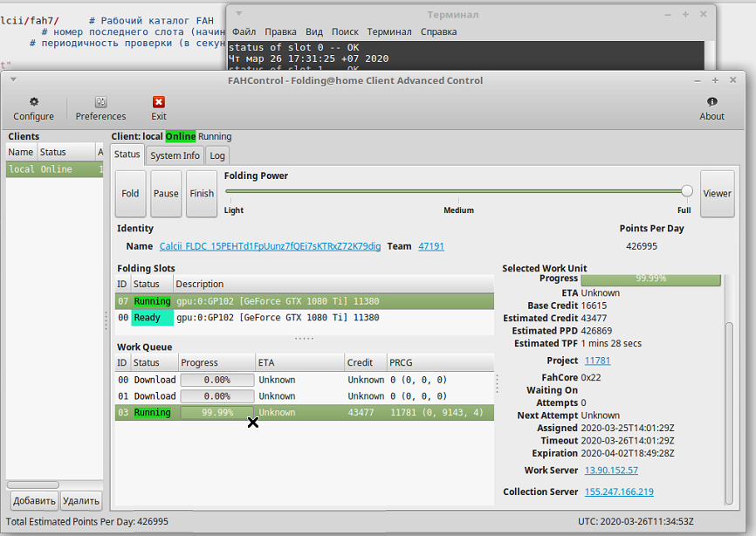Select work queue row 00 Download
Screen dimensions: 756x536
305,380
